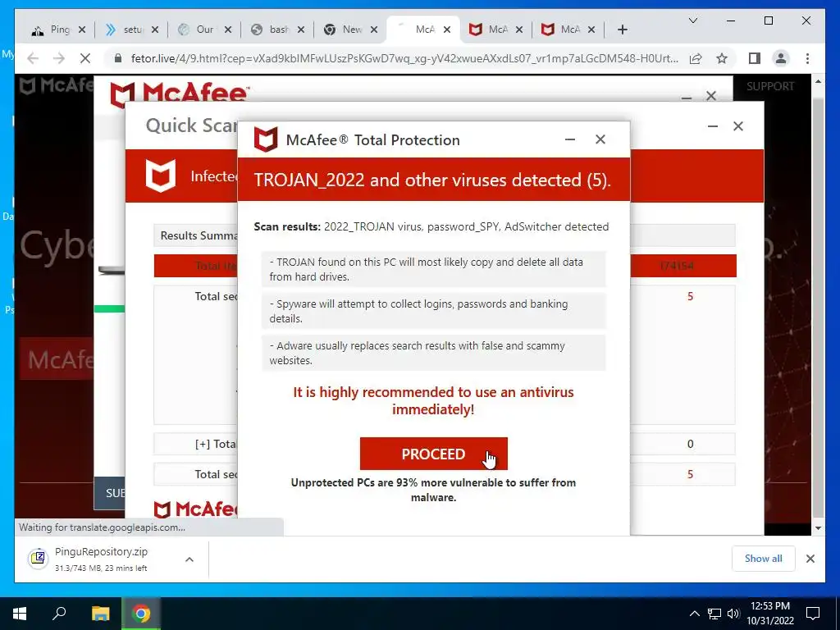The image size is (840, 630).
Task: Open a new browser tab
Action: pyautogui.click(x=622, y=30)
